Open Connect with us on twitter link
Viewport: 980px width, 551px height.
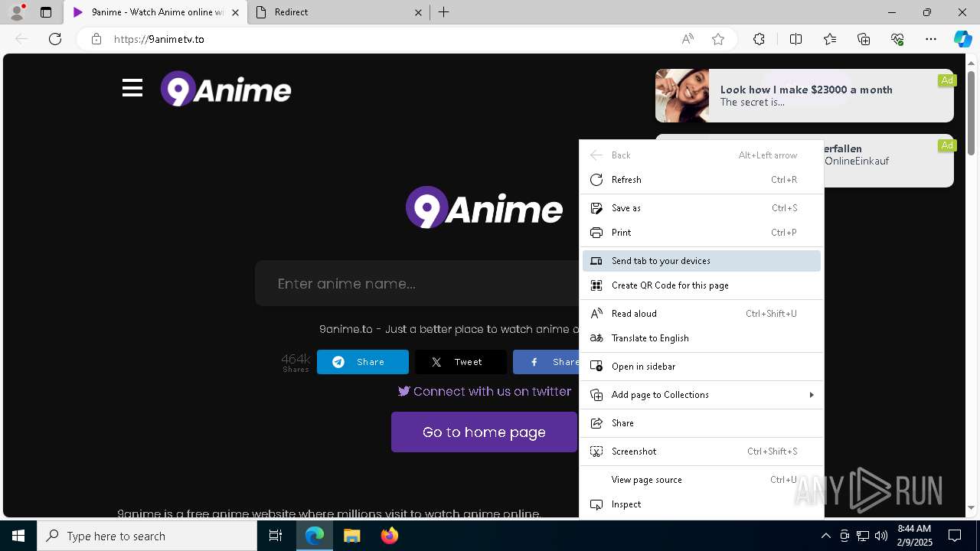click(x=485, y=391)
